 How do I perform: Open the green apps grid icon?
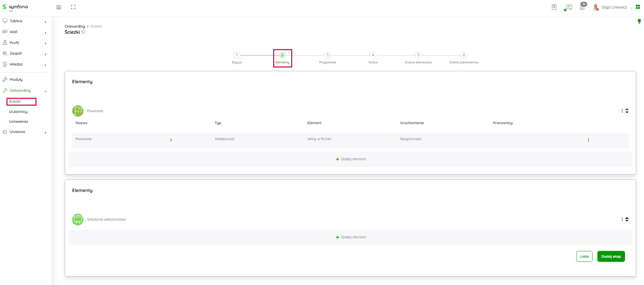pyautogui.click(x=638, y=7)
